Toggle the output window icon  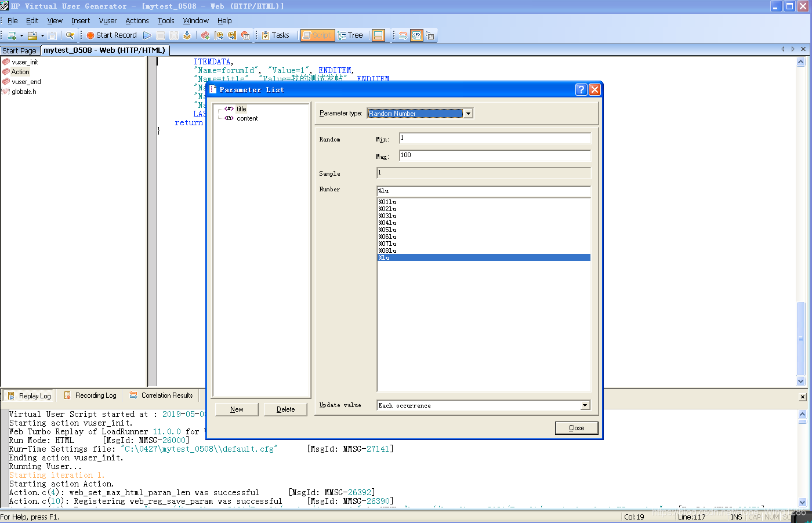tap(378, 35)
